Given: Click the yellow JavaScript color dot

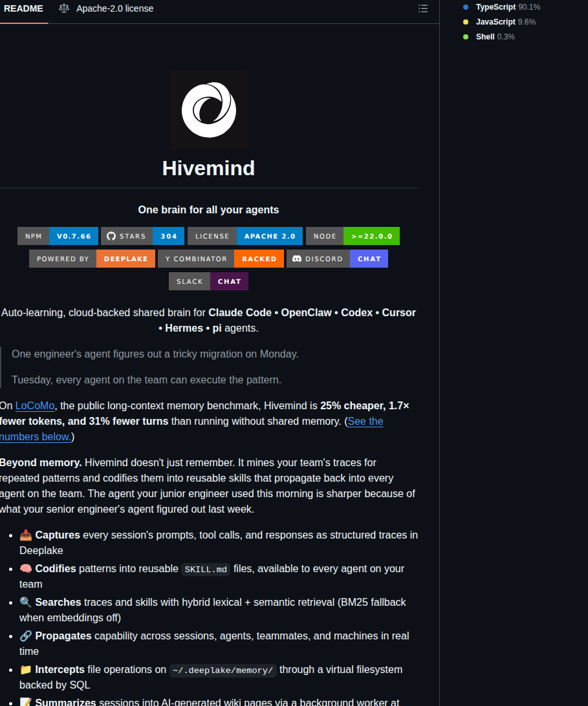Looking at the screenshot, I should click(x=466, y=22).
